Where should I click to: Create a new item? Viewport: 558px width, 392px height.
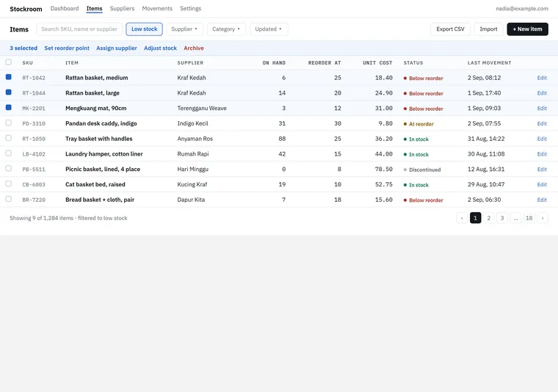click(527, 29)
